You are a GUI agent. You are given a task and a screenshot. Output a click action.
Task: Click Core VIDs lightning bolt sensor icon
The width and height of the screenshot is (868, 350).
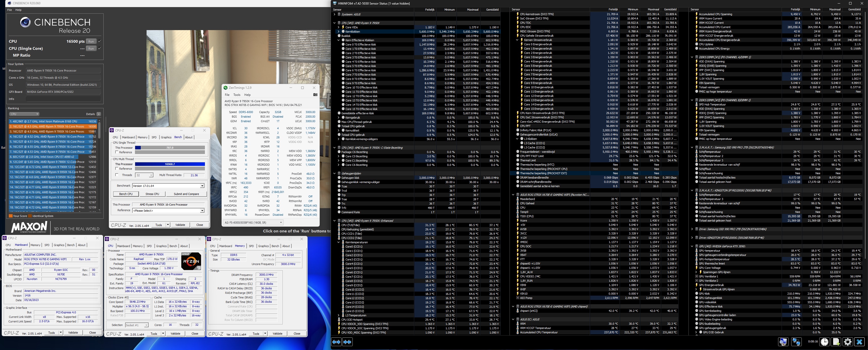tap(343, 27)
